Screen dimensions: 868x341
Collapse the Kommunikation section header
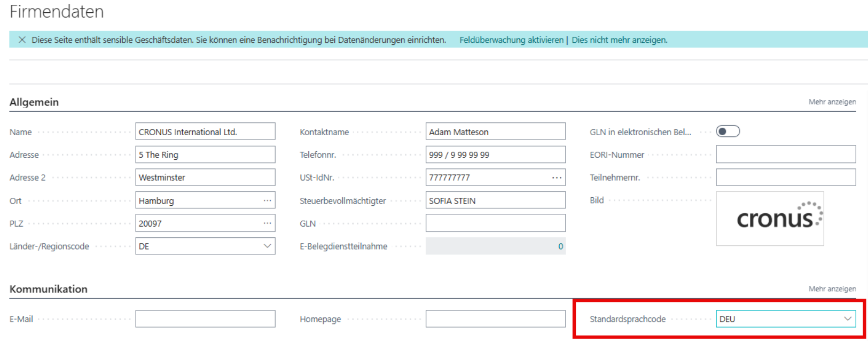point(48,289)
